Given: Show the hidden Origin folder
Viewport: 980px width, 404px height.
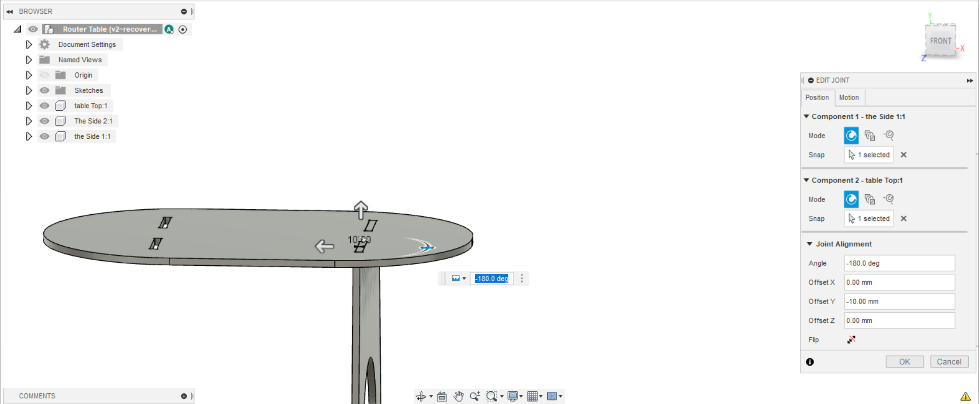Looking at the screenshot, I should coord(44,75).
